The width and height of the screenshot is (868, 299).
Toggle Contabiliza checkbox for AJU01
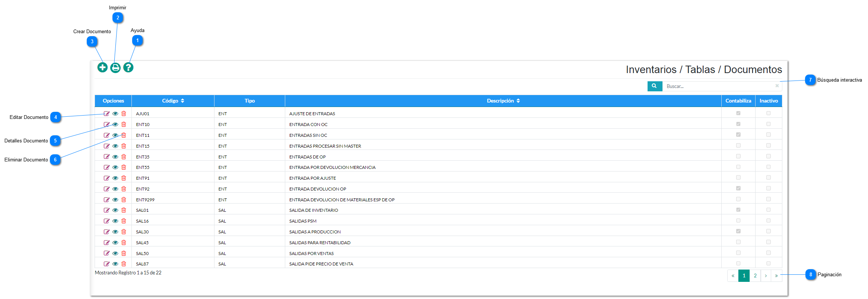(738, 113)
